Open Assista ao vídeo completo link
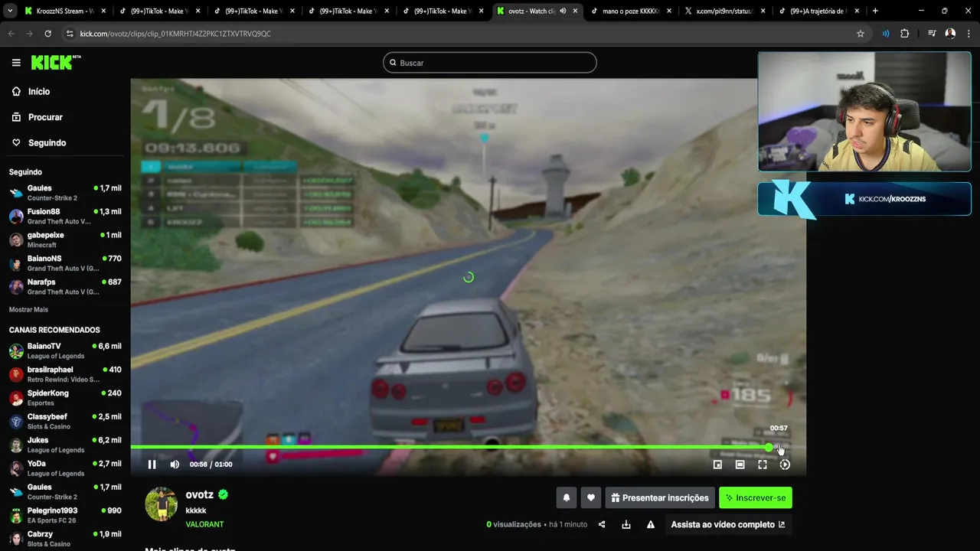 [728, 524]
